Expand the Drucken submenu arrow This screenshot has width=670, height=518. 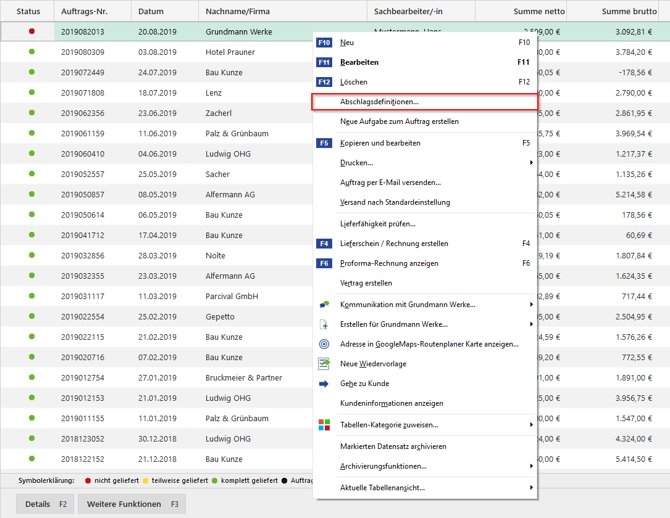pos(531,162)
